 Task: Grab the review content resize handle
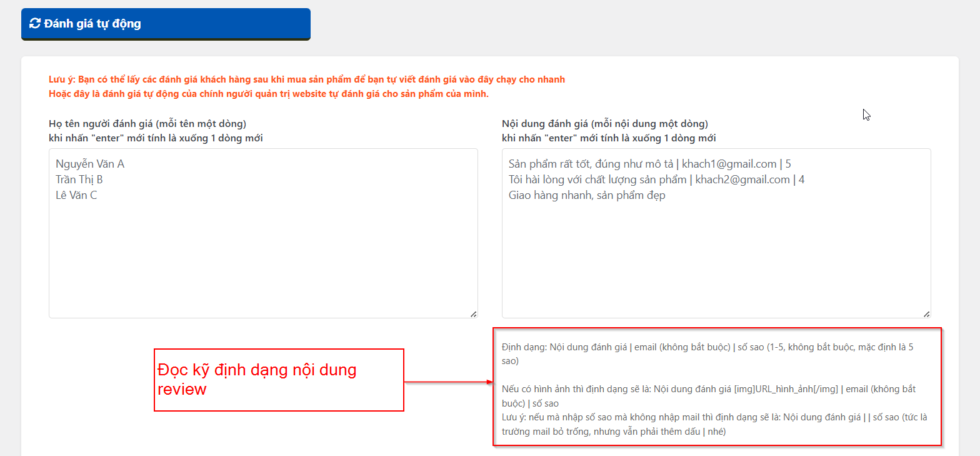[926, 313]
